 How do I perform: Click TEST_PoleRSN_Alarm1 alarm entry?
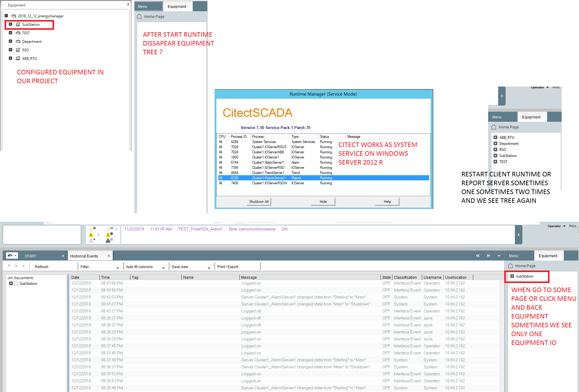coord(200,229)
